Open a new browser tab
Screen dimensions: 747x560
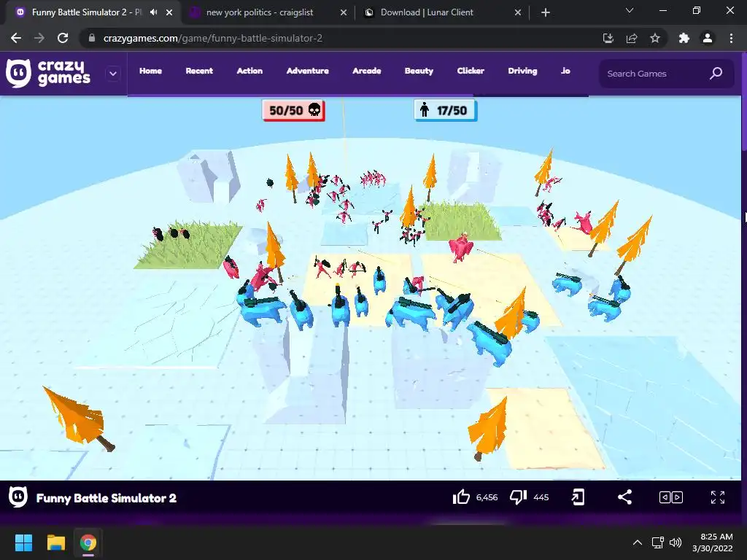pyautogui.click(x=546, y=12)
